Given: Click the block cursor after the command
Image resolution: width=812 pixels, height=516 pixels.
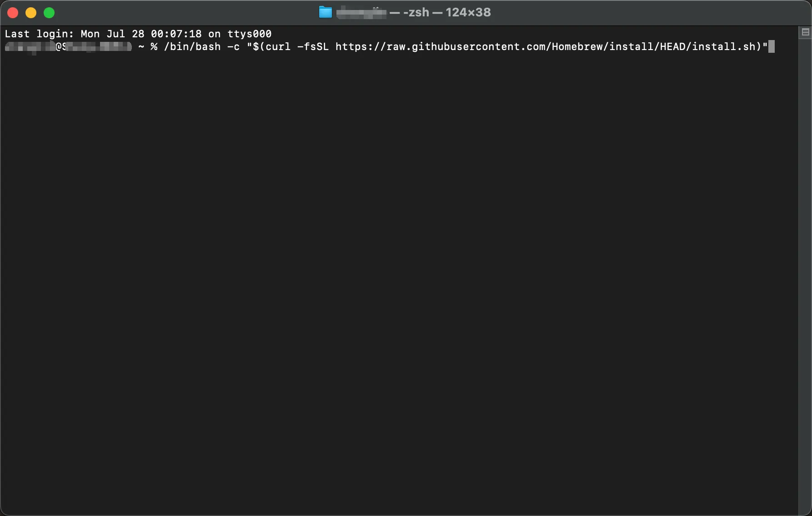Looking at the screenshot, I should coord(771,47).
